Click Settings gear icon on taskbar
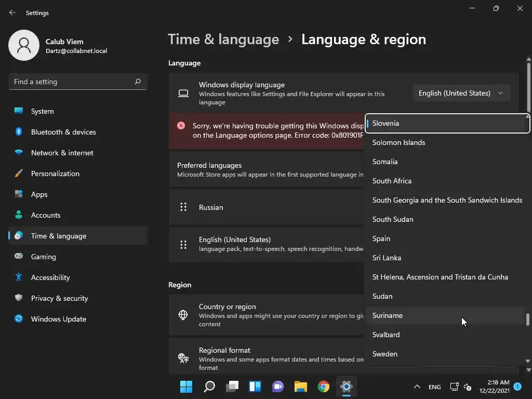The width and height of the screenshot is (532, 399). 347,387
